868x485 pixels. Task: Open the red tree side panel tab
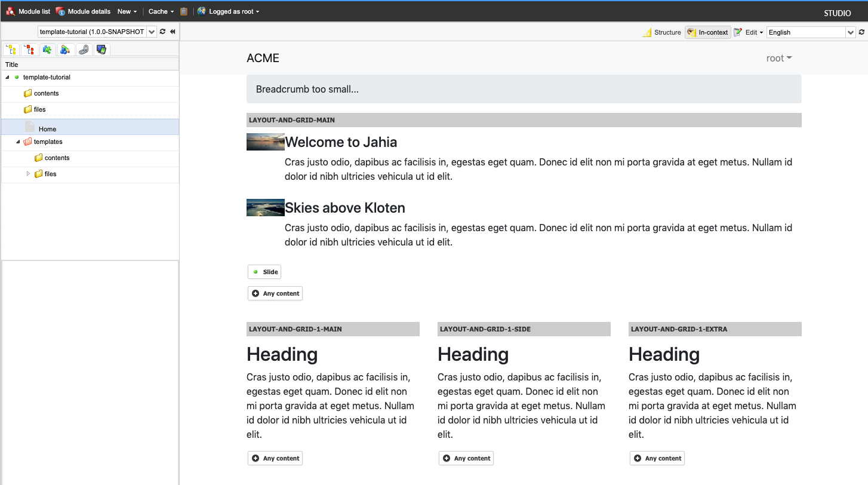(29, 50)
